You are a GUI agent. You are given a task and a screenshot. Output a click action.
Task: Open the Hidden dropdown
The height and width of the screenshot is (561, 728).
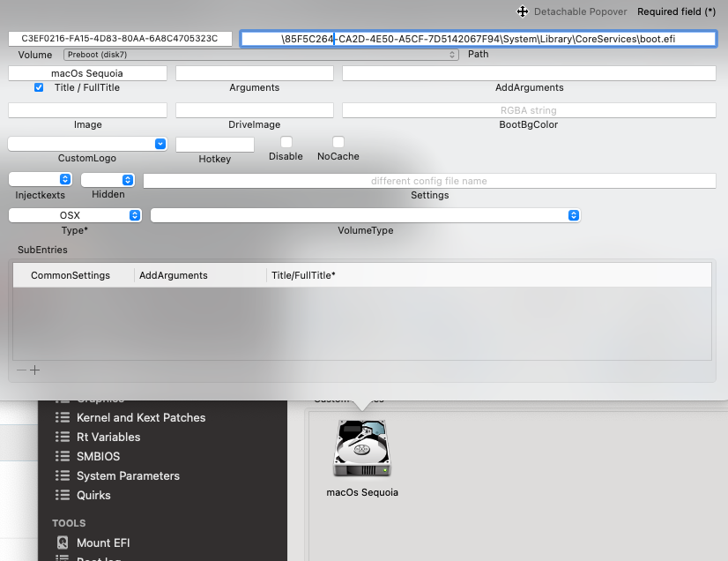[108, 179]
